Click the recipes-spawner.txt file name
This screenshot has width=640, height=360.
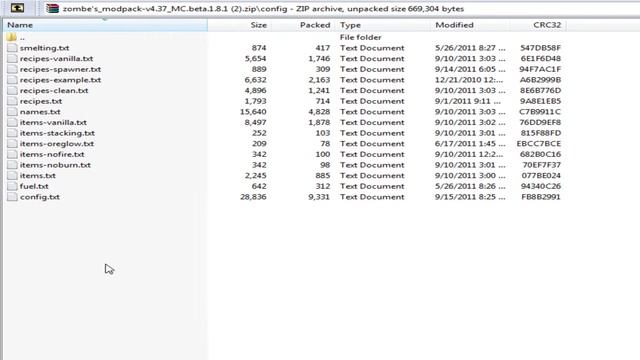click(60, 69)
